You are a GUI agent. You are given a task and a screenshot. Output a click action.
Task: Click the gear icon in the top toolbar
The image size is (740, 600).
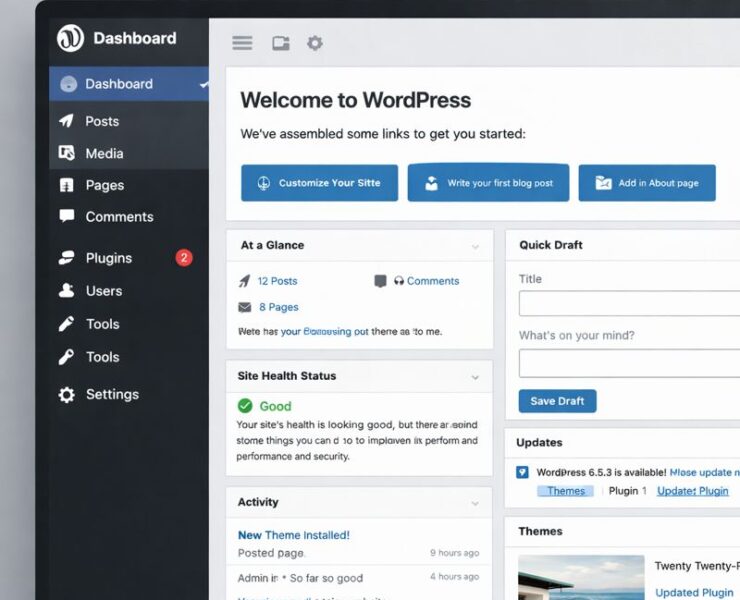(x=315, y=43)
